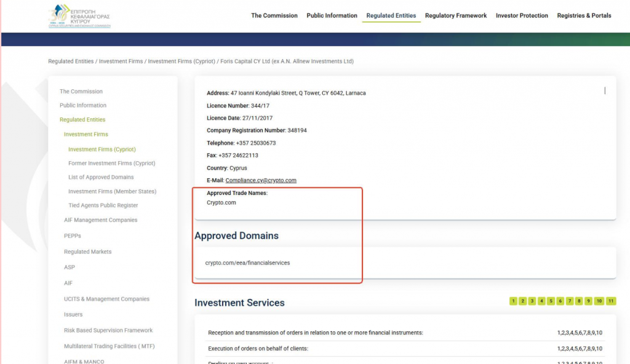The width and height of the screenshot is (630, 364).
Task: Click Foris Capital CY Ltd breadcrumb
Action: pos(287,61)
